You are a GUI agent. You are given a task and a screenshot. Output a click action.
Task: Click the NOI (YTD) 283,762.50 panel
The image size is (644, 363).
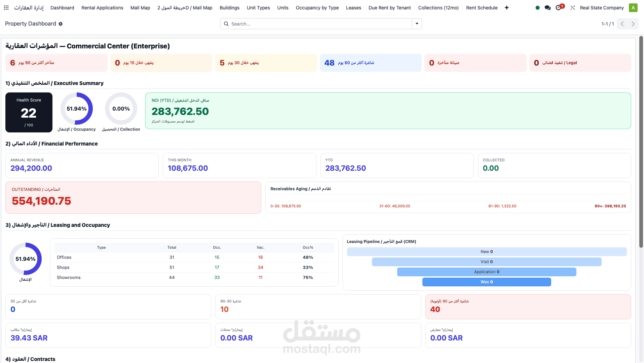[x=388, y=111]
